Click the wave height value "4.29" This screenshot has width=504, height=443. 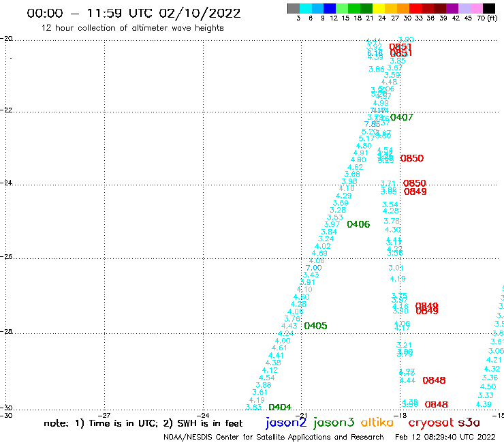pos(344,196)
